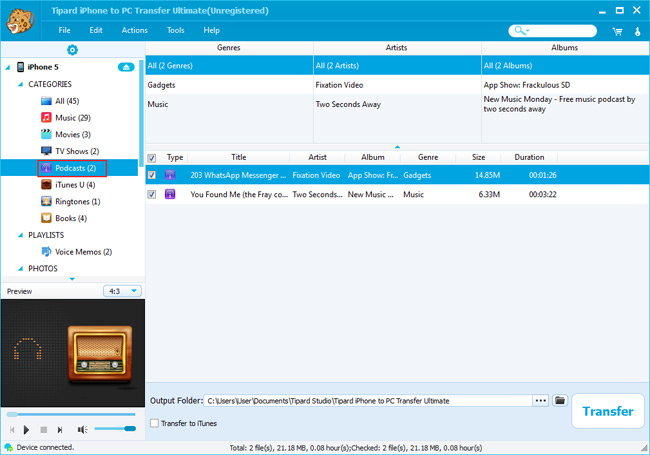Uncheck the You Found Me file
Viewport: 650px width, 455px height.
click(152, 194)
